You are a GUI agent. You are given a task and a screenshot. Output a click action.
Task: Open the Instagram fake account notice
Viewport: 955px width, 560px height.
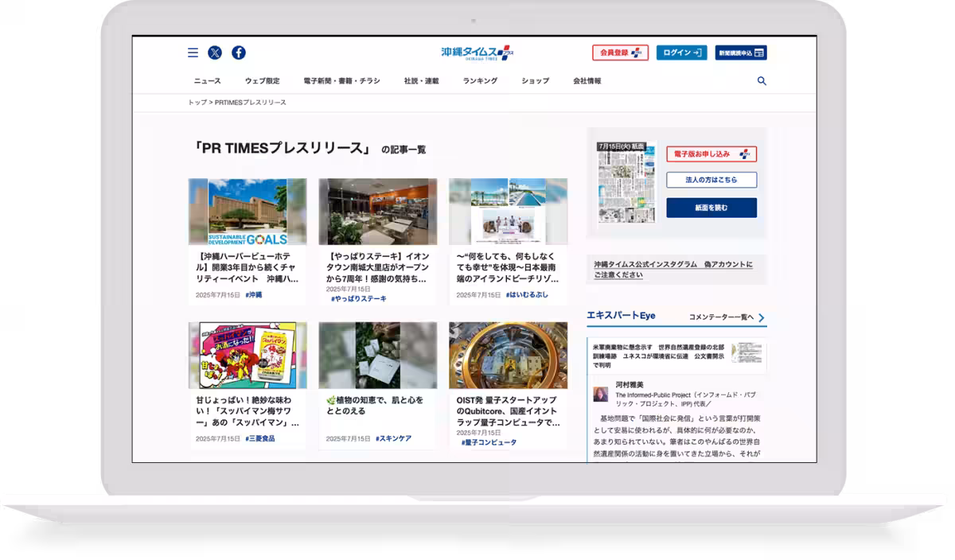pyautogui.click(x=673, y=270)
